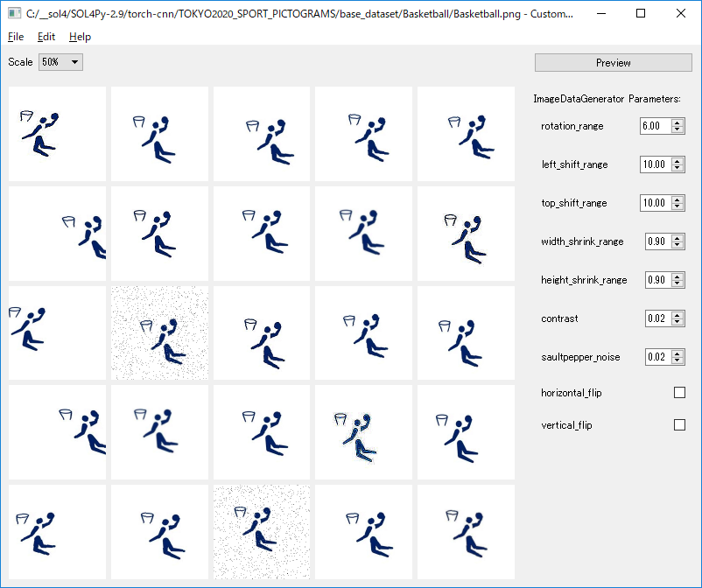Image resolution: width=702 pixels, height=588 pixels.
Task: Increase top_shift_range using up arrow
Action: 677,199
